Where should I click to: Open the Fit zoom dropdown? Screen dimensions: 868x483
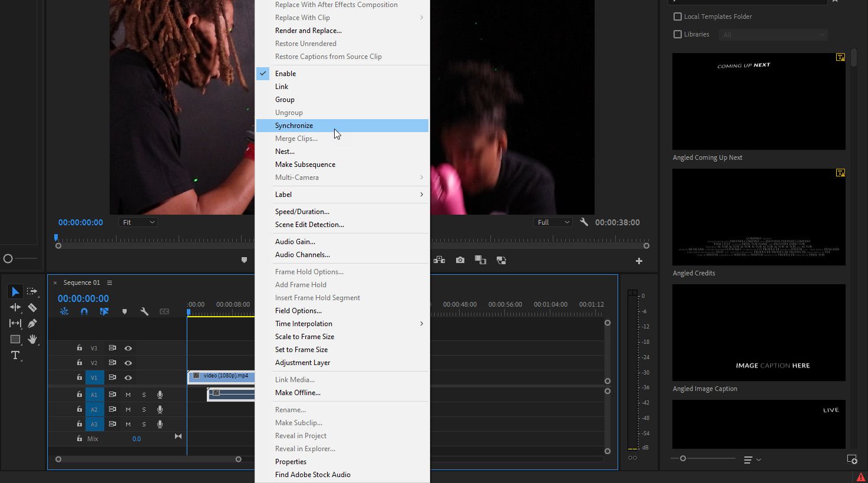(138, 222)
